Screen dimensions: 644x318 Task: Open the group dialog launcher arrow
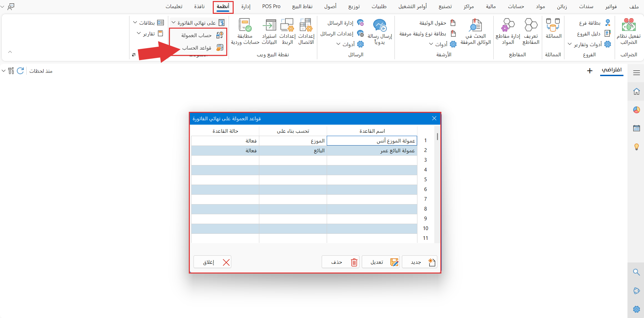pyautogui.click(x=134, y=55)
